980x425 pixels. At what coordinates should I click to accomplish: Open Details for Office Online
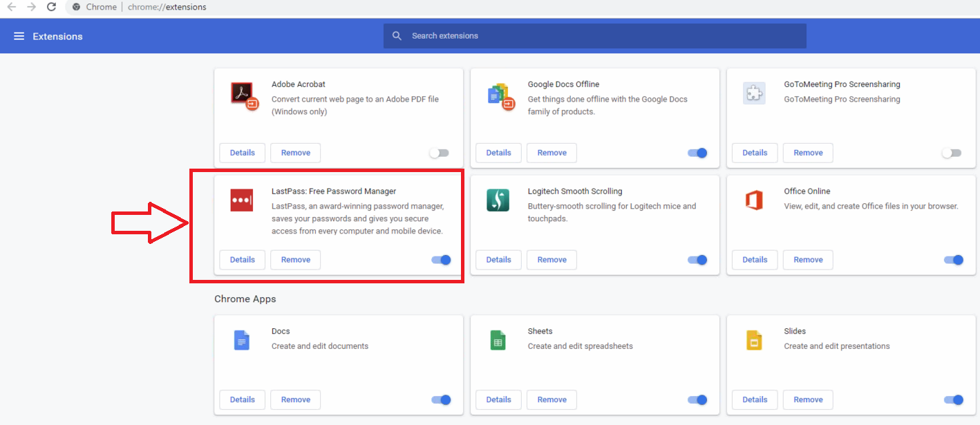755,260
